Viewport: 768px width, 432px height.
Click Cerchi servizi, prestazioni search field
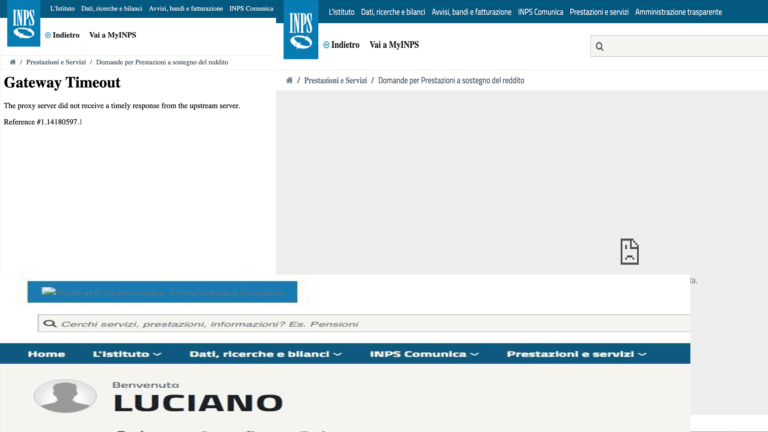(x=364, y=323)
